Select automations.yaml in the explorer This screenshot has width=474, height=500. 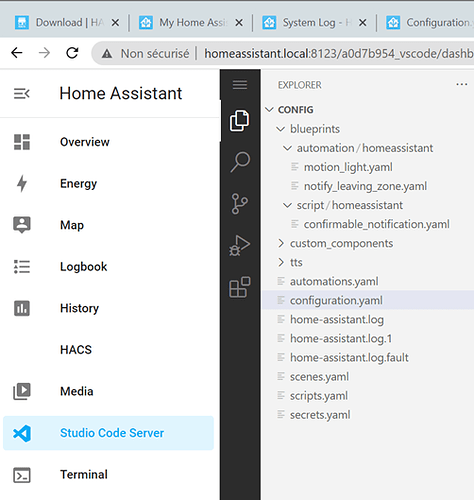click(x=334, y=282)
